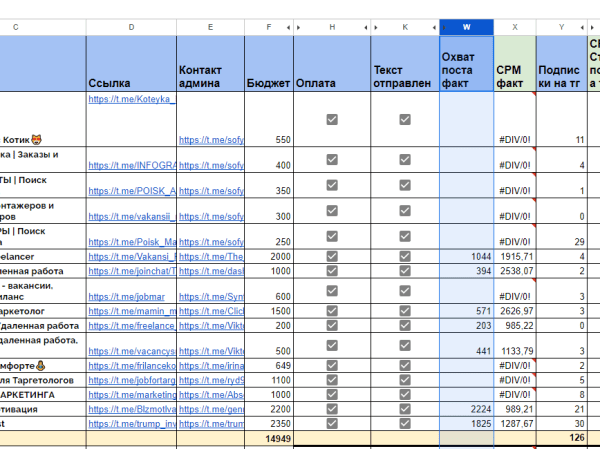Screen dimensions: 600x449
Task: Uncheck Текст отправлен checkbox in budget 400 row
Action: (405, 159)
